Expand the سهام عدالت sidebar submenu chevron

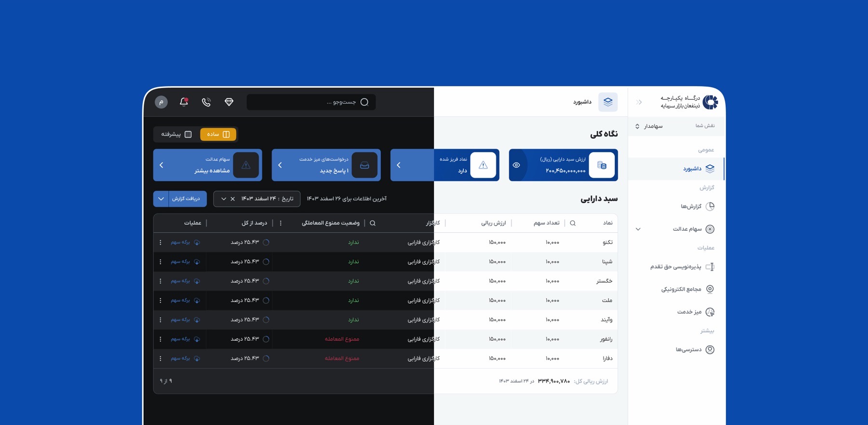point(638,229)
